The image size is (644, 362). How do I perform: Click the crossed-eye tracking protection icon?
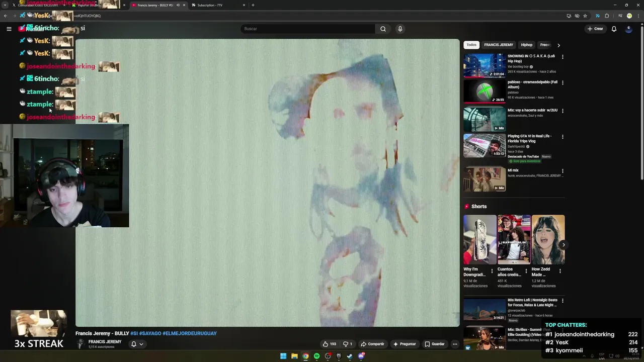577,16
